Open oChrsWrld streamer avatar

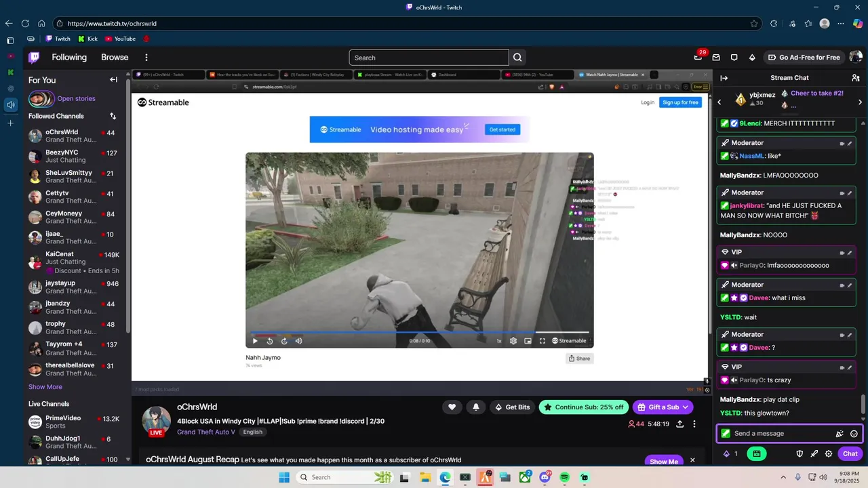[x=156, y=420]
